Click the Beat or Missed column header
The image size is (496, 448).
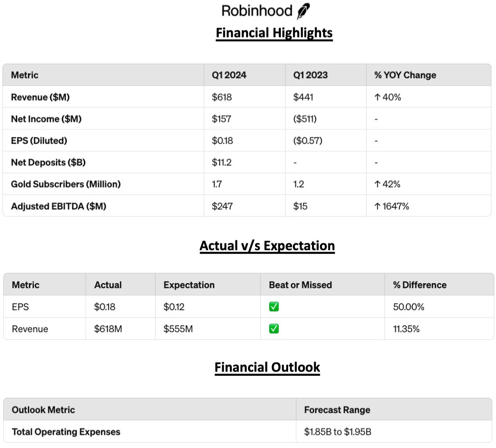coord(300,285)
